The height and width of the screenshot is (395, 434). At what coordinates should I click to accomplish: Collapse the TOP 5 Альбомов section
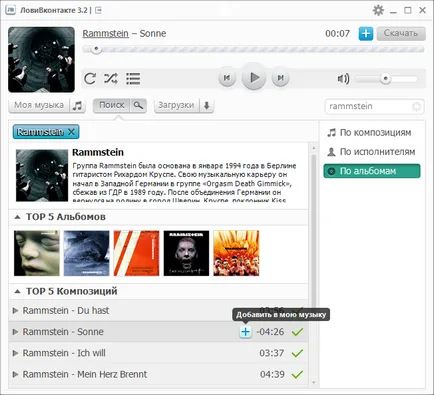coord(17,217)
